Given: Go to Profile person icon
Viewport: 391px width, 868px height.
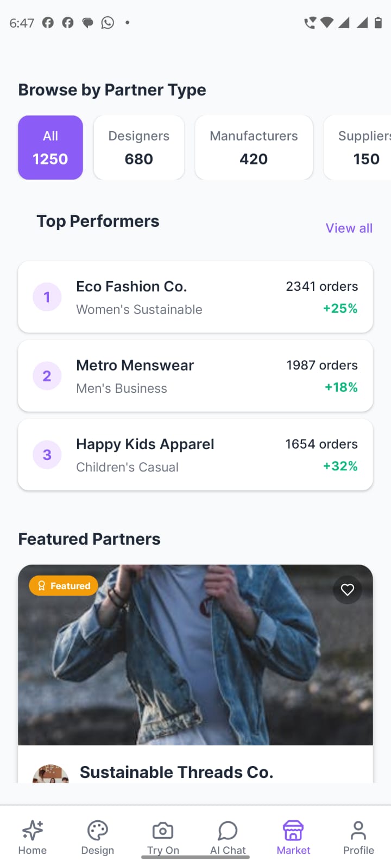Looking at the screenshot, I should tap(358, 831).
